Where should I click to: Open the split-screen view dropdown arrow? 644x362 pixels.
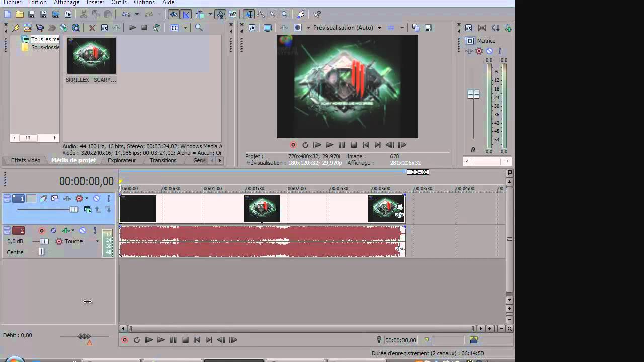308,28
